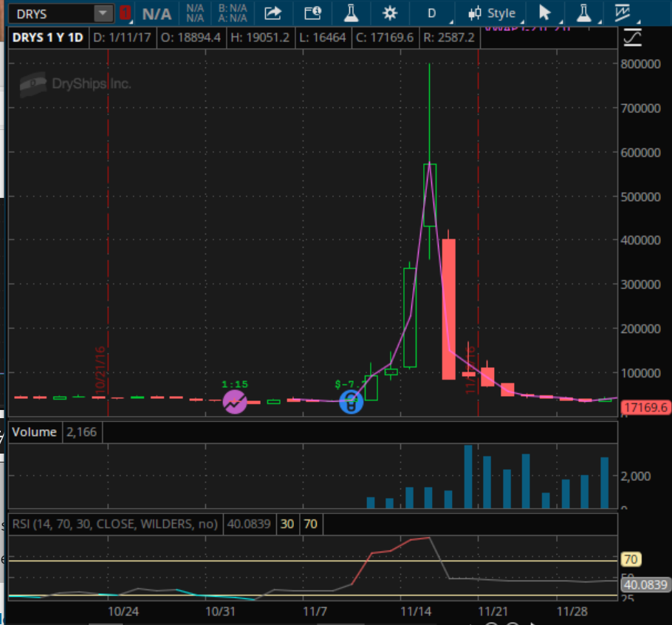Click the purple chart event marker icon

(234, 402)
